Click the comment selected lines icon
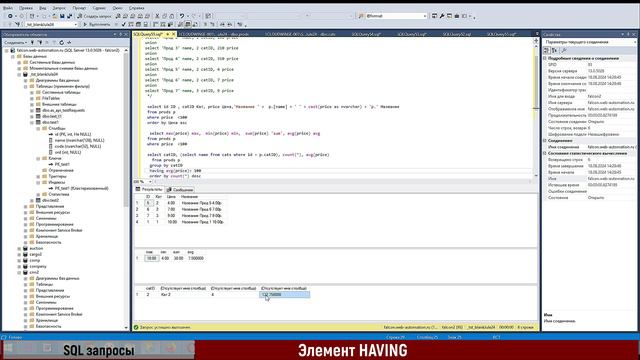Image resolution: width=640 pixels, height=360 pixels. point(206,24)
